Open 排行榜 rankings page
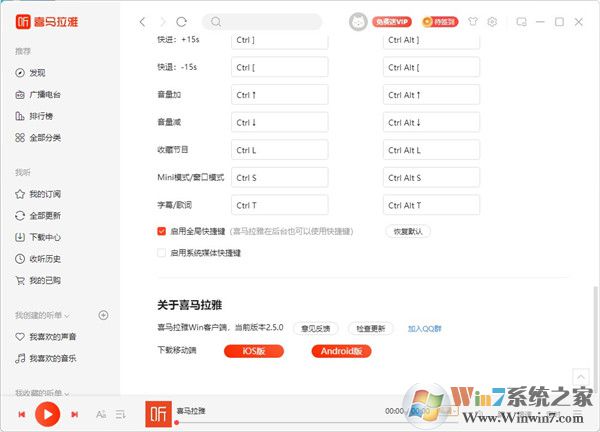The image size is (600, 432). coord(34,116)
